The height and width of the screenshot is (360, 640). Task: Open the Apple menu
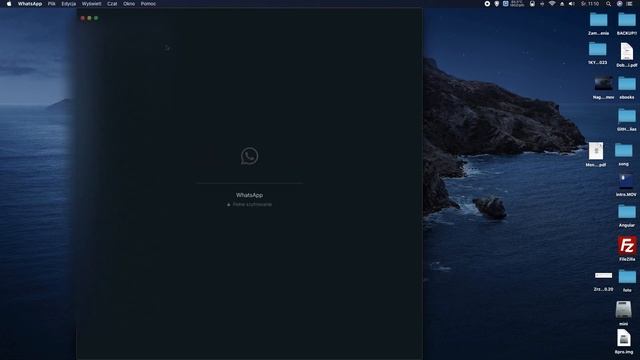(x=9, y=4)
